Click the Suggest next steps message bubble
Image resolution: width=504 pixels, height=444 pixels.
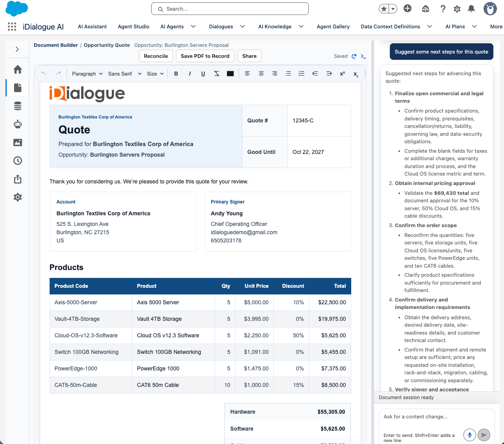click(441, 52)
